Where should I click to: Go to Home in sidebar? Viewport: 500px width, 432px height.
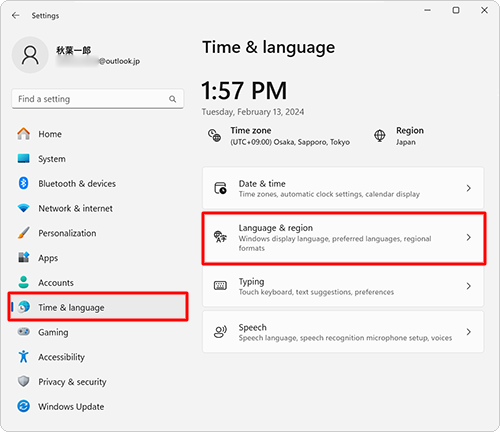point(97,134)
